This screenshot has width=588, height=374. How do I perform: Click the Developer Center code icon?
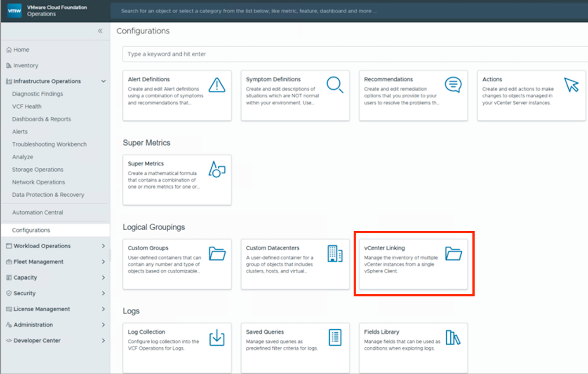point(9,341)
